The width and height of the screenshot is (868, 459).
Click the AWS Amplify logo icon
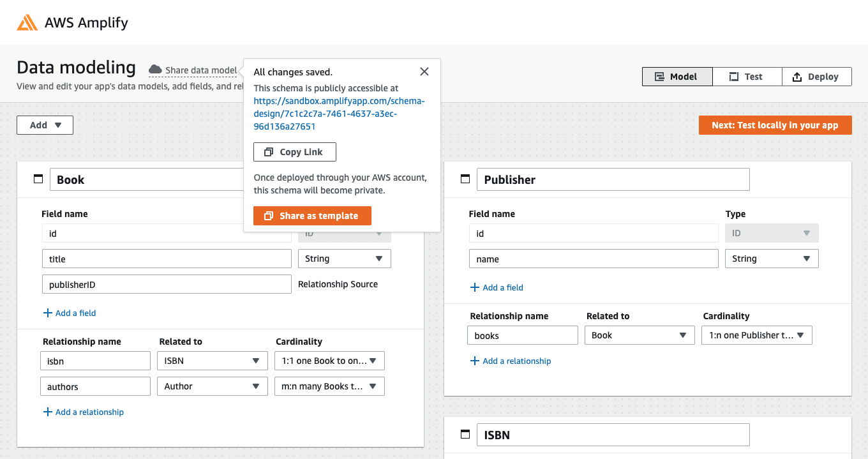[x=27, y=22]
